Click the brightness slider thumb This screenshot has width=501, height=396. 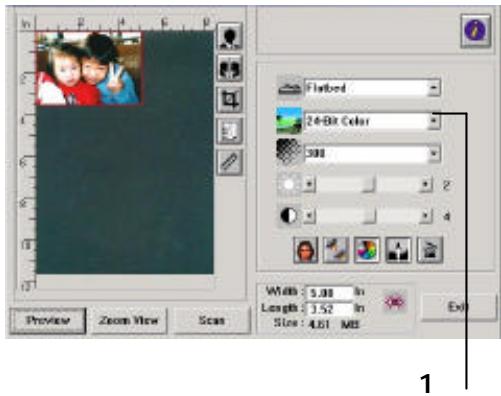(x=369, y=184)
